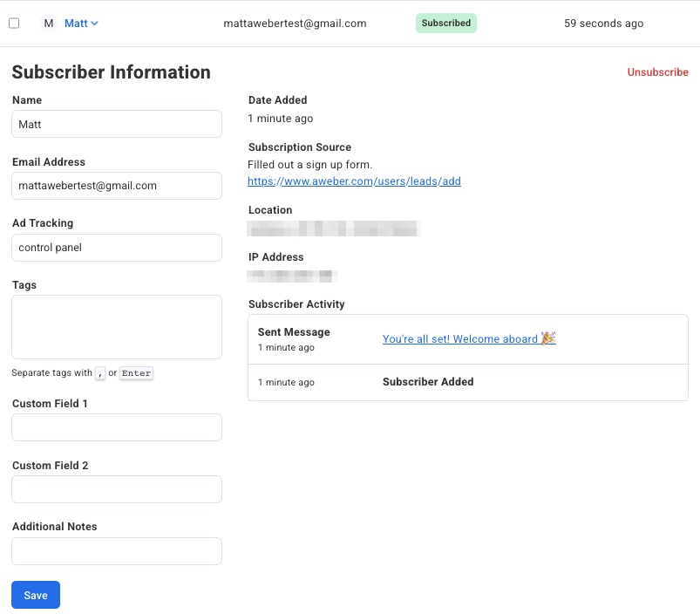
Task: Click into the Email Address field
Action: 117,186
